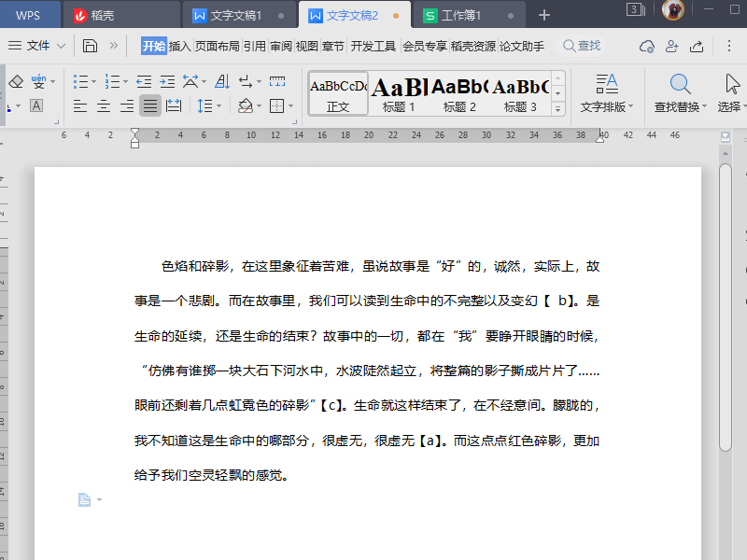Toggle center text alignment
Screen dimensions: 747x560
[104, 106]
